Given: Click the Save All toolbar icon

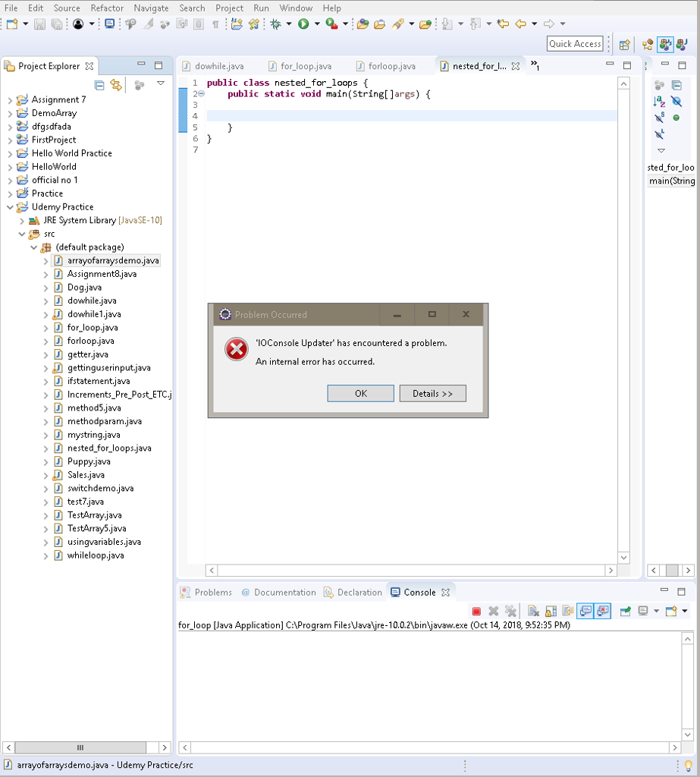Looking at the screenshot, I should 57,24.
